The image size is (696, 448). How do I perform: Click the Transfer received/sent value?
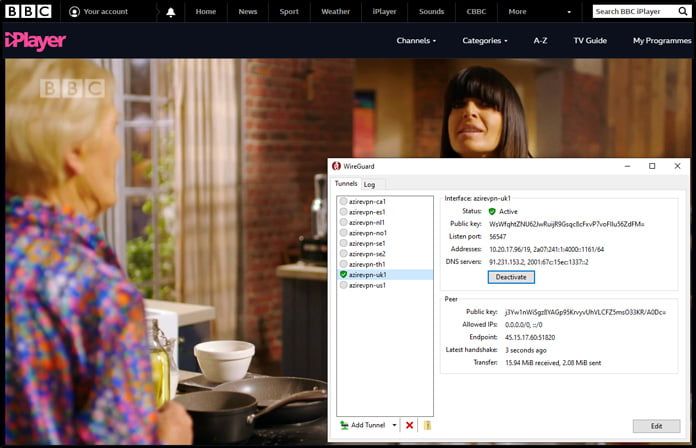[x=553, y=363]
